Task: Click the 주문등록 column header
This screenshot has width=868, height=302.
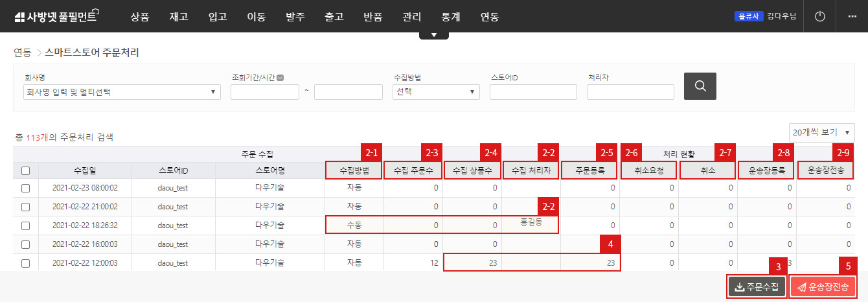Action: point(590,171)
